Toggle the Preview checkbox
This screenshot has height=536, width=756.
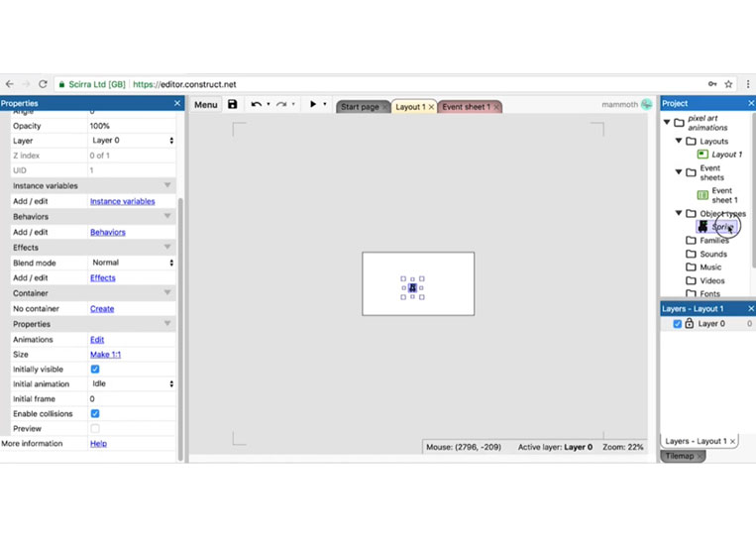pos(95,429)
